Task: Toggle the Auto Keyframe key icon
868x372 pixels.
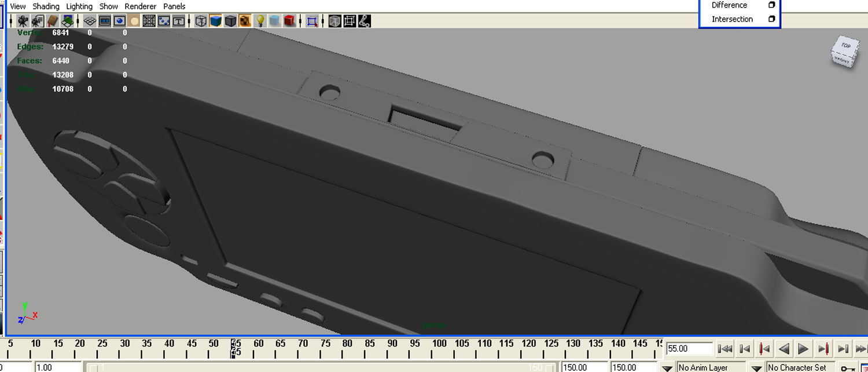Action: click(x=848, y=367)
